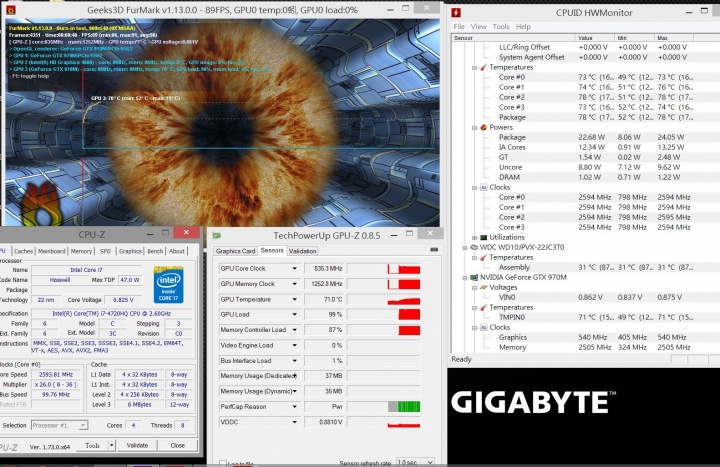Image resolution: width=720 pixels, height=467 pixels.
Task: Switch to the SPD tab in CPU-Z
Action: [105, 251]
